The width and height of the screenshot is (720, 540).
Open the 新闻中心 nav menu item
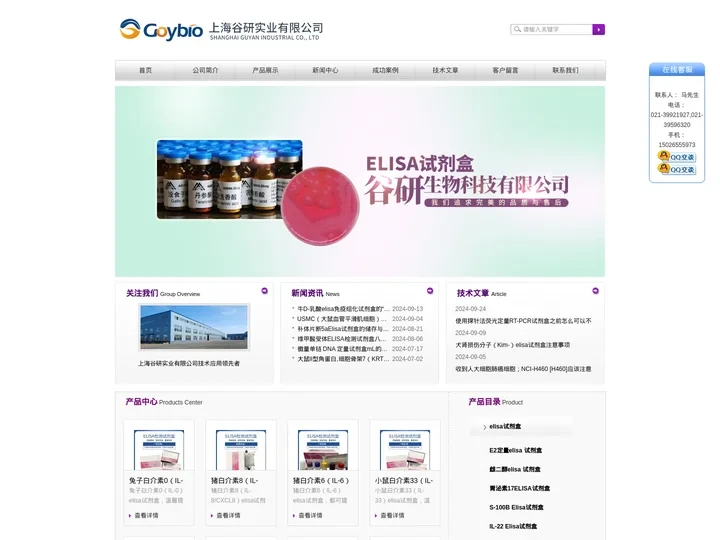325,70
